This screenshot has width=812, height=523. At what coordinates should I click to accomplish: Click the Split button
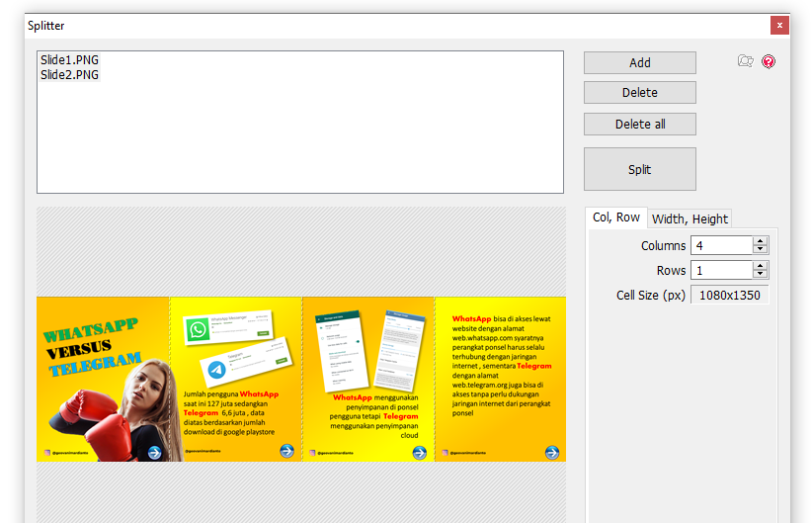639,169
